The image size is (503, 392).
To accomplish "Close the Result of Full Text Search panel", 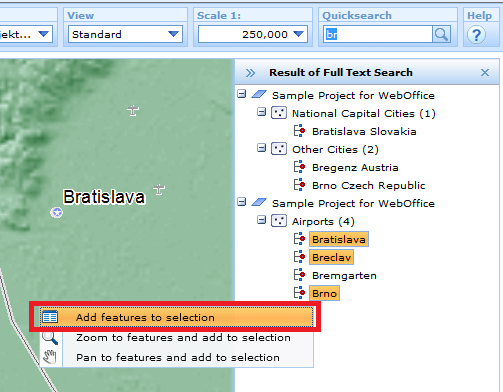I will click(x=485, y=72).
